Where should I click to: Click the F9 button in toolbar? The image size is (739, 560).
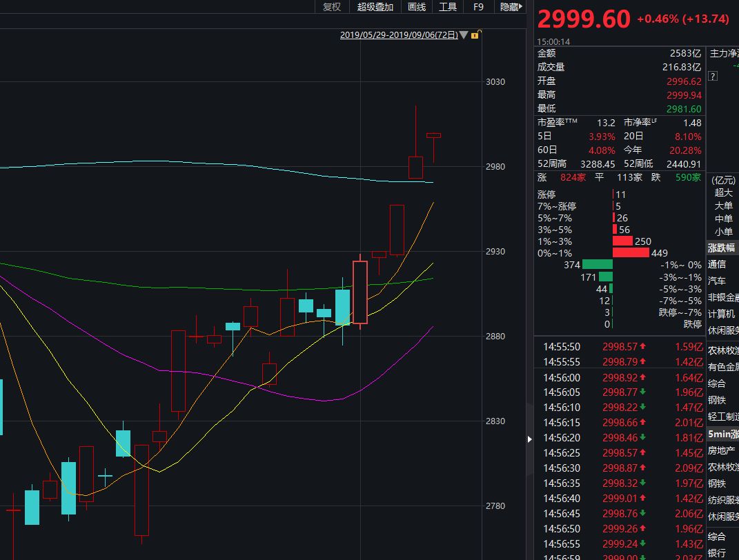tap(479, 7)
